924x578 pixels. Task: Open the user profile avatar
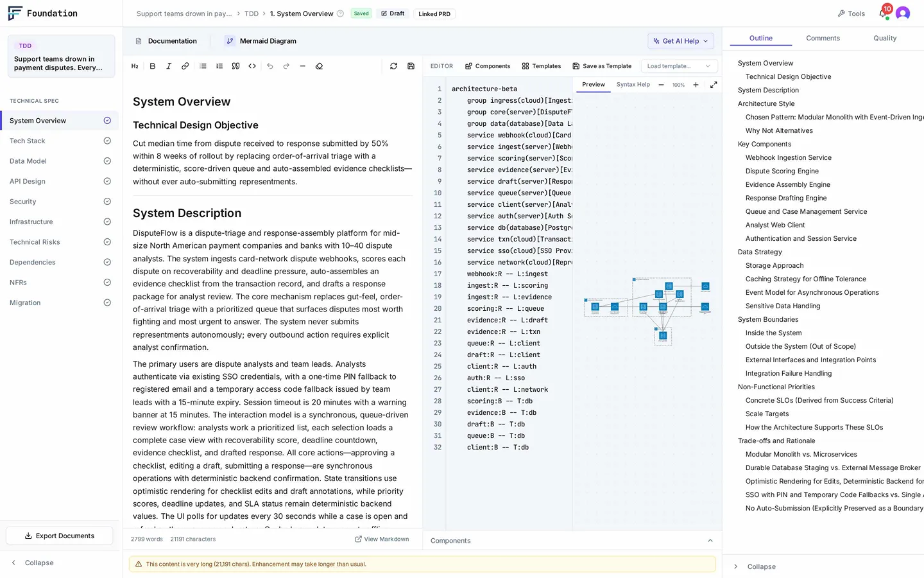point(903,13)
